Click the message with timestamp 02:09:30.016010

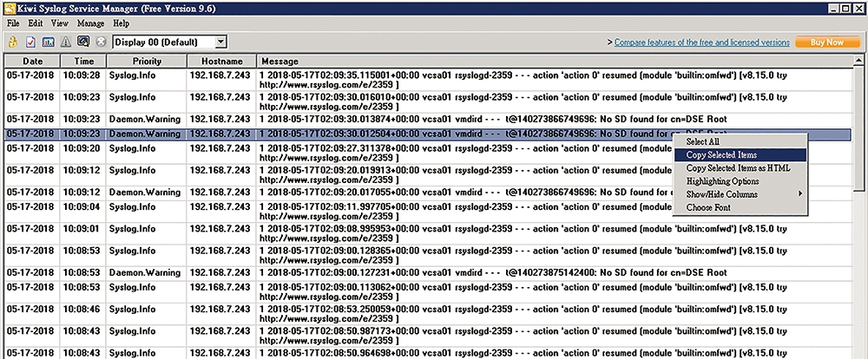click(x=523, y=101)
